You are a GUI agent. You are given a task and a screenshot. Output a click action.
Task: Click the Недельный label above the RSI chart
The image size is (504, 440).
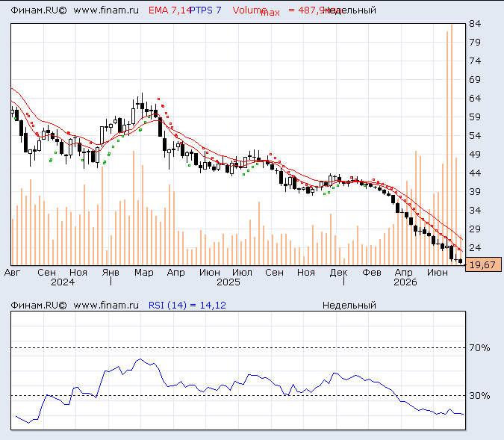point(349,305)
